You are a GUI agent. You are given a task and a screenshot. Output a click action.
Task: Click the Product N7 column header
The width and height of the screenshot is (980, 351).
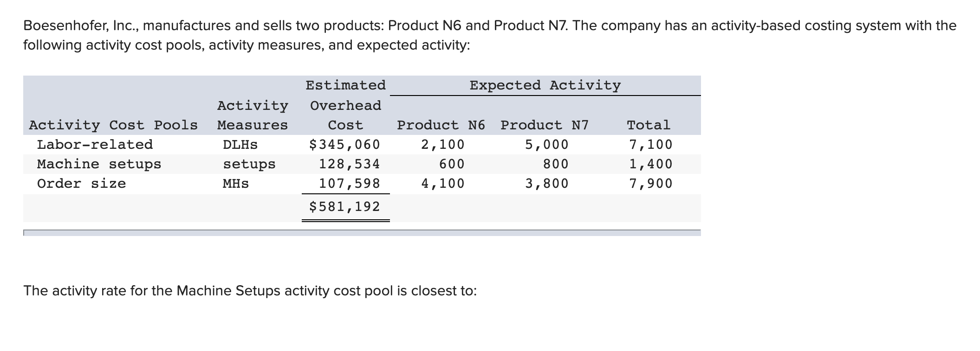[x=545, y=125]
